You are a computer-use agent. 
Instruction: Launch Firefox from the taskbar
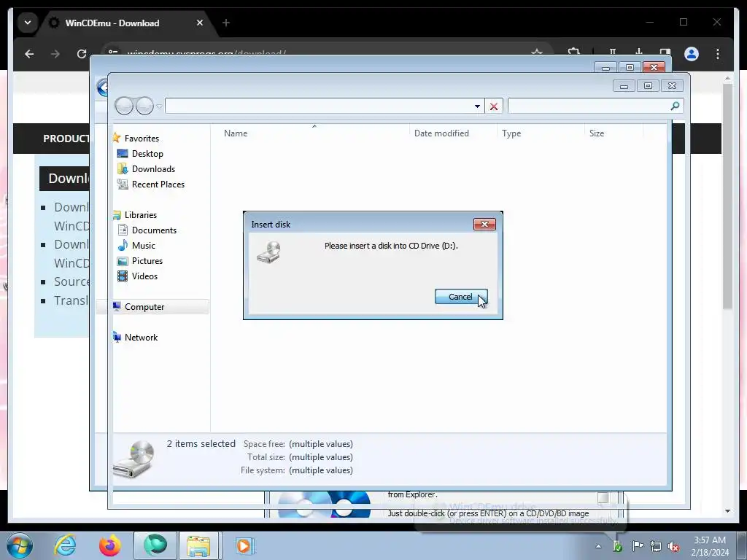(110, 545)
